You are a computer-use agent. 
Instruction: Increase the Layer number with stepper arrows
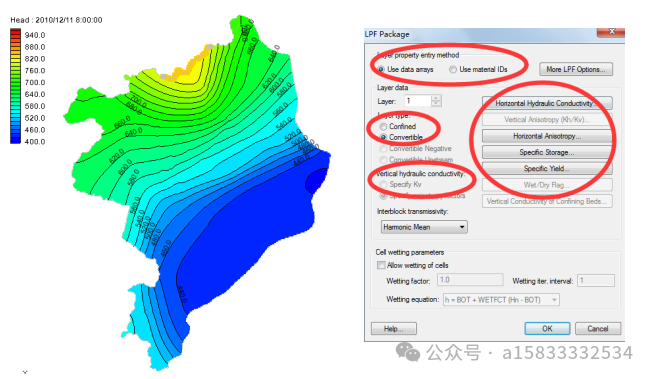tap(436, 98)
